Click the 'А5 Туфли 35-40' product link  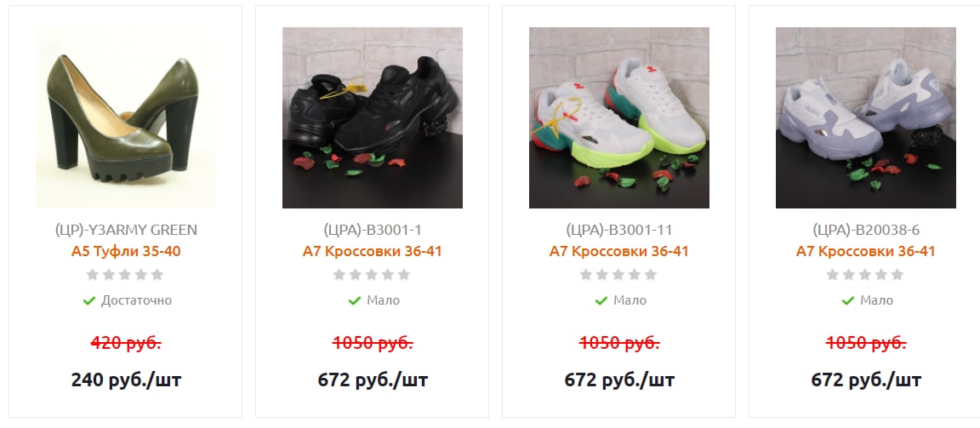tap(126, 251)
